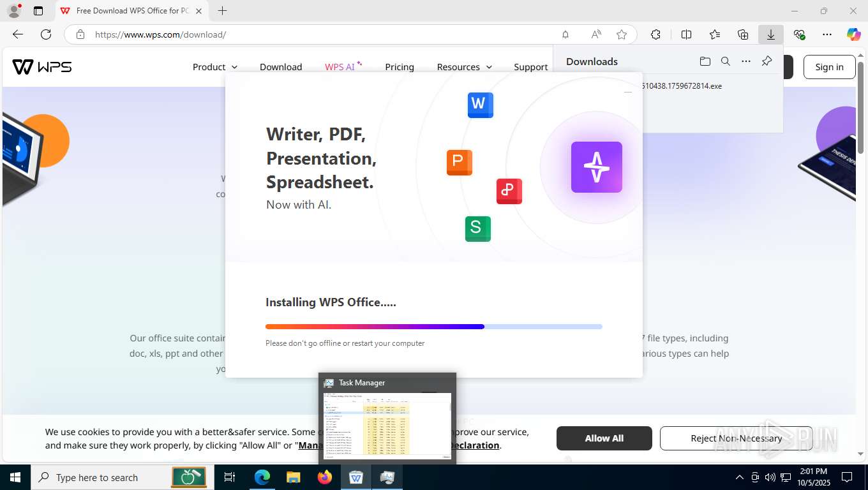Select the WPS installer taskbar icon

(356, 477)
